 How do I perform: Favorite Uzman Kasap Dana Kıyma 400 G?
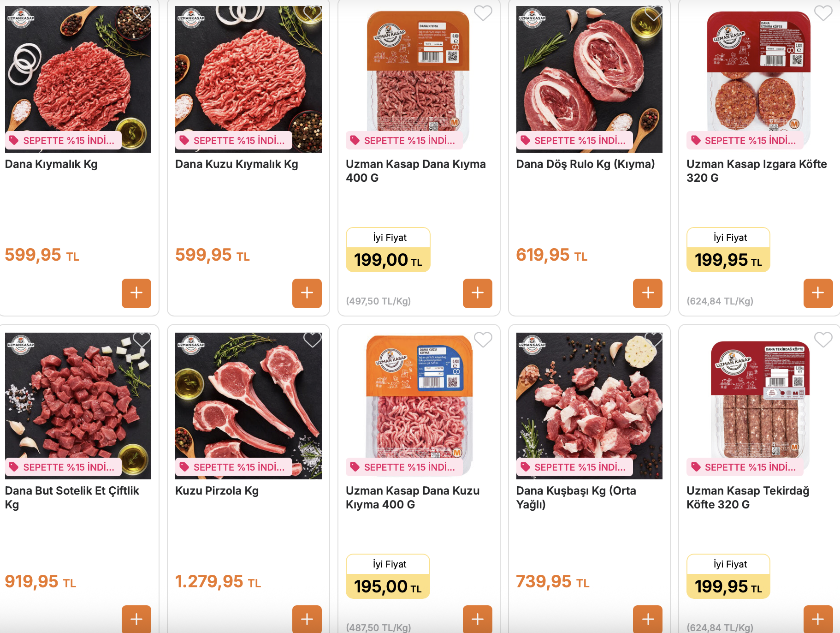coord(483,13)
